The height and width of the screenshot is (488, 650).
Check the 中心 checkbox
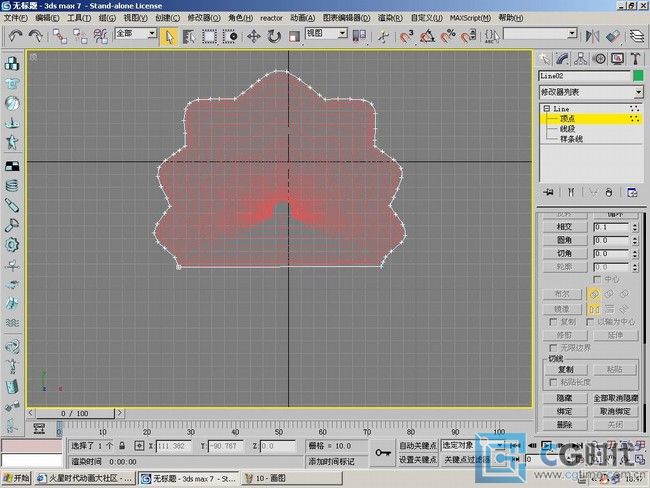[597, 279]
